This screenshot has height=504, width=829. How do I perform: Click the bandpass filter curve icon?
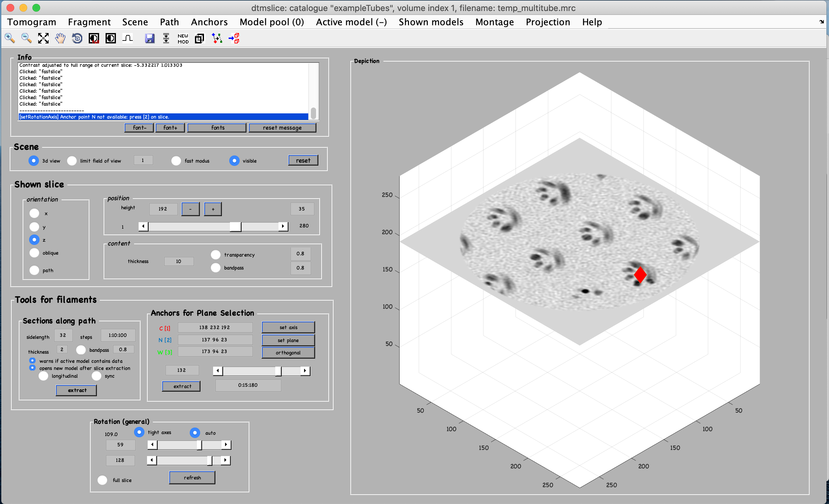pos(128,38)
